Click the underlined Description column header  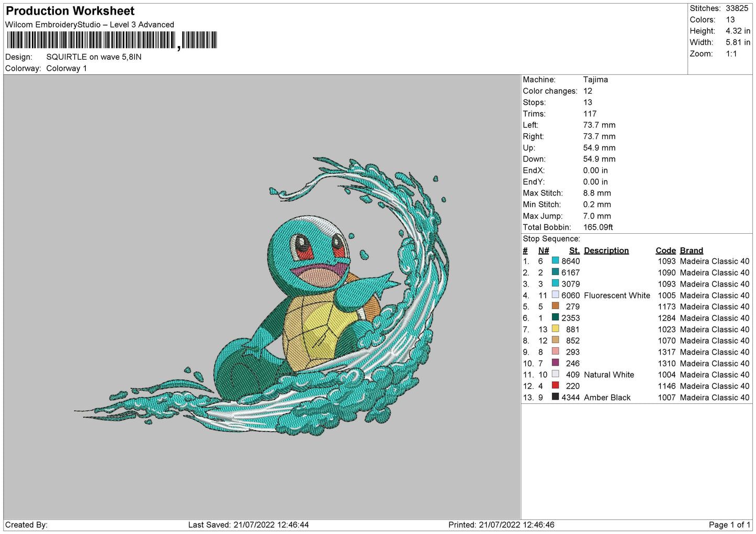(606, 251)
